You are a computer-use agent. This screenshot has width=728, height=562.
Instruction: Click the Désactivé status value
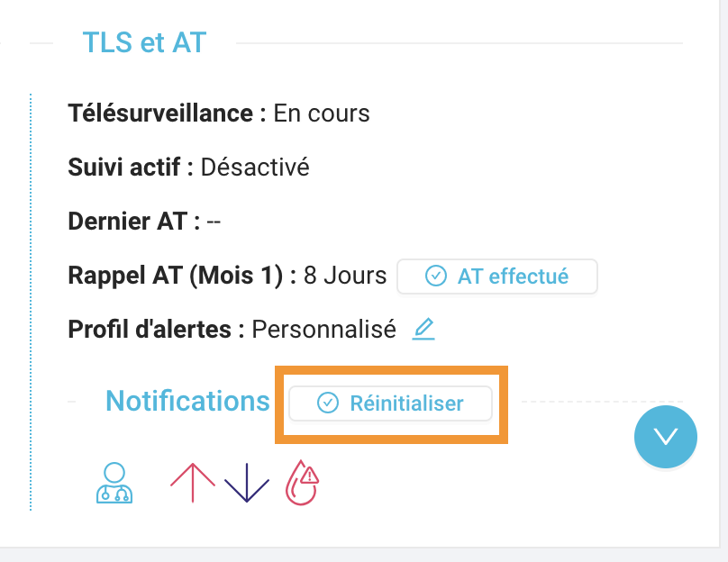tap(255, 167)
